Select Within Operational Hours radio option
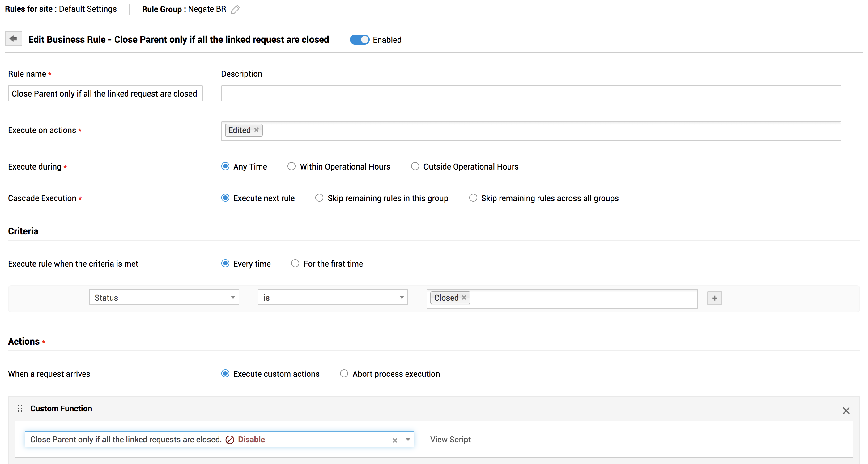868x464 pixels. pyautogui.click(x=291, y=166)
